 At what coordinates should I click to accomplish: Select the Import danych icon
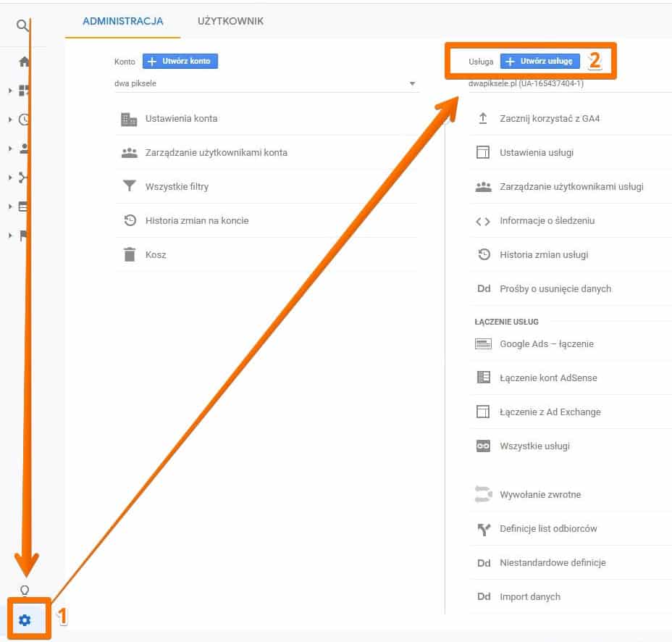tap(483, 596)
